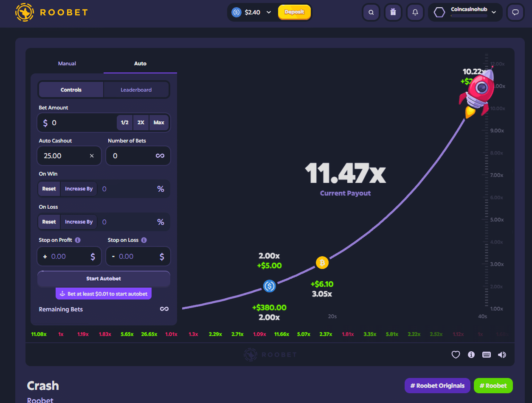Select On Win Reset option

point(49,189)
